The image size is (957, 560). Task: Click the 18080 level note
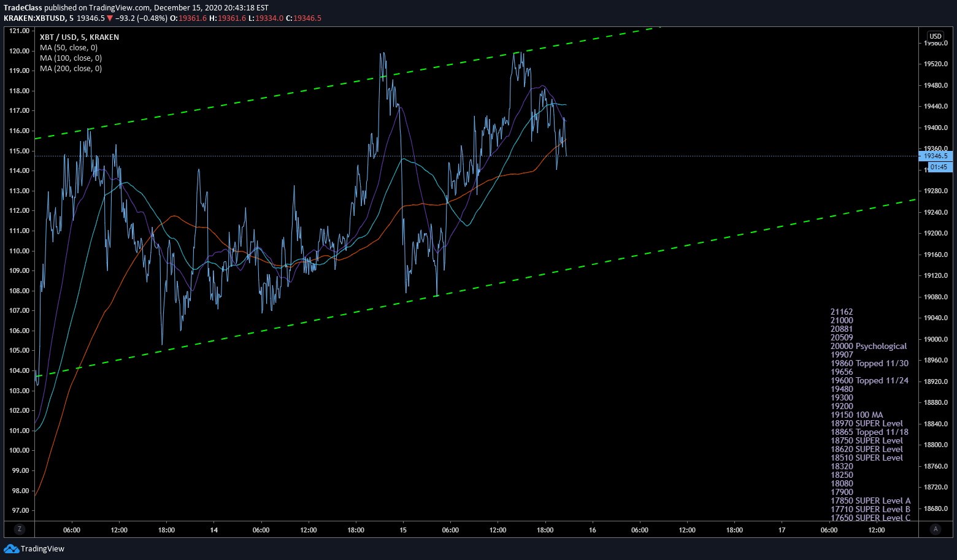[842, 483]
